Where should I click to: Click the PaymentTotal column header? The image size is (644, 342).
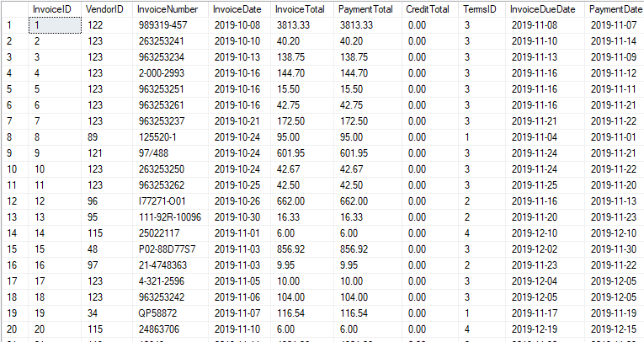coord(368,9)
